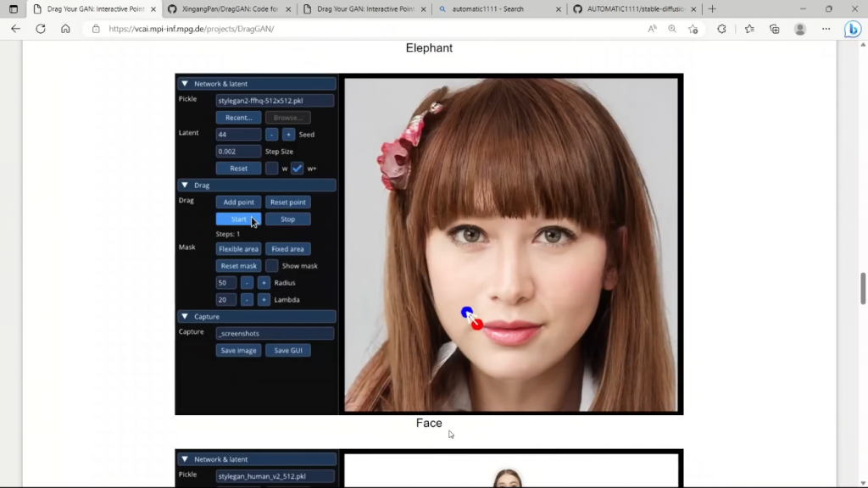Open the Collections icon

tap(775, 29)
